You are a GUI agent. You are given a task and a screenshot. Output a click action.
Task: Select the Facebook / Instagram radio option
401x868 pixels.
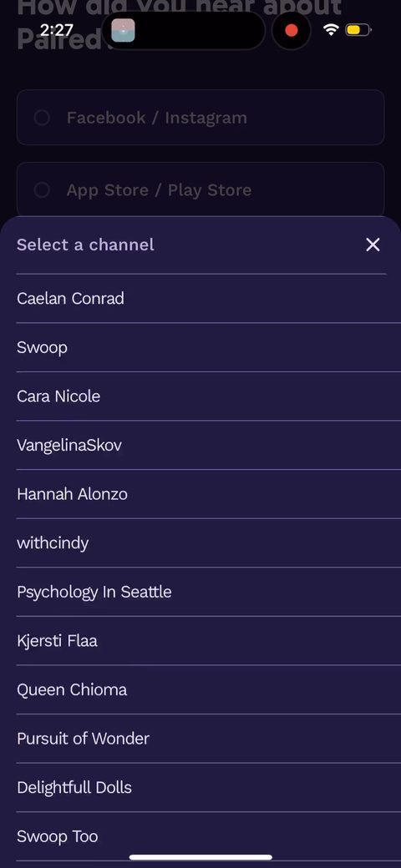click(x=200, y=118)
